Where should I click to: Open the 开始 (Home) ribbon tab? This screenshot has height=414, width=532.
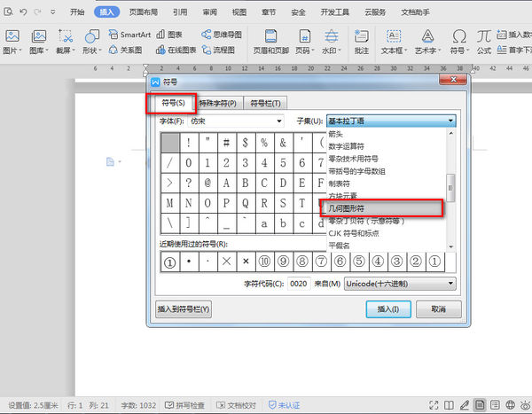(x=77, y=12)
